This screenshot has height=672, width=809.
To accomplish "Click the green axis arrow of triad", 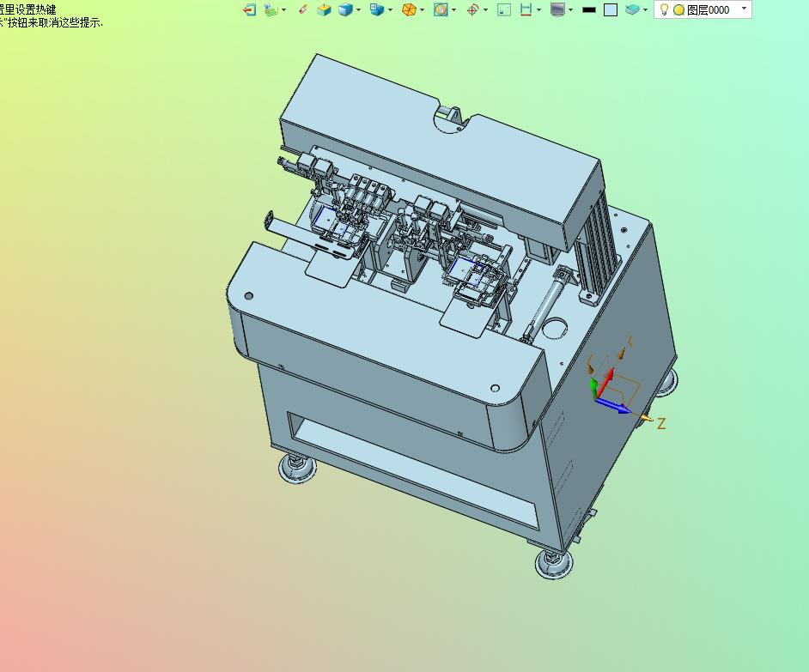I will tap(594, 388).
